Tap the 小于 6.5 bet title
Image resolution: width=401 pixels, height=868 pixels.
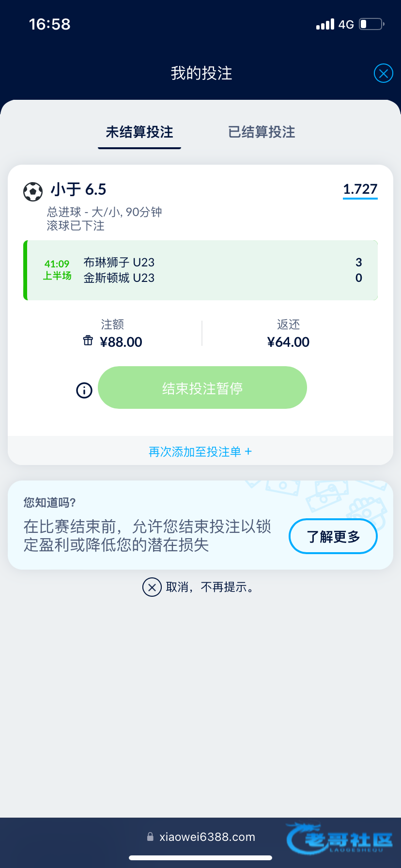click(78, 189)
